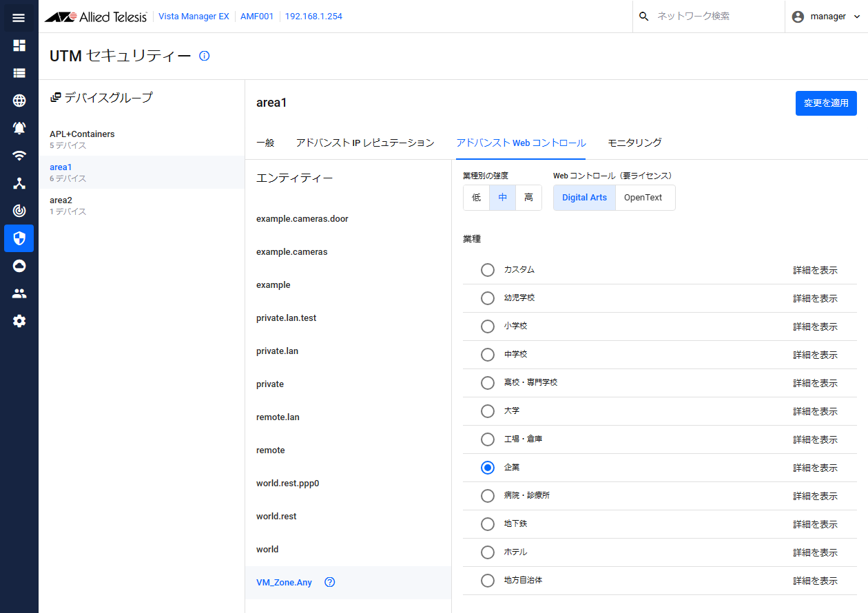Open the globe network map icon

pos(19,101)
